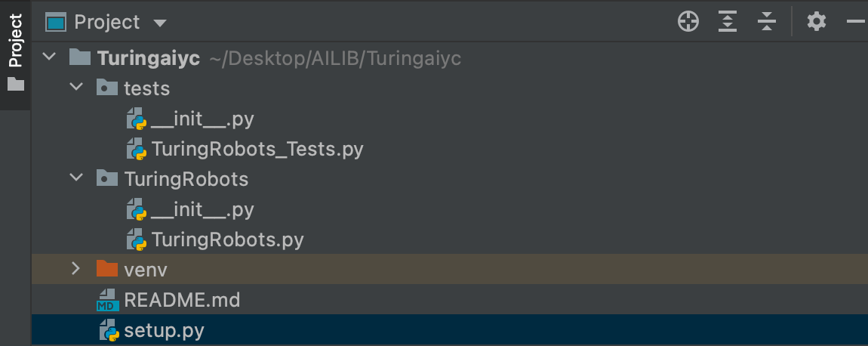The width and height of the screenshot is (868, 346).
Task: Click the orange venv folder icon
Action: click(x=107, y=269)
